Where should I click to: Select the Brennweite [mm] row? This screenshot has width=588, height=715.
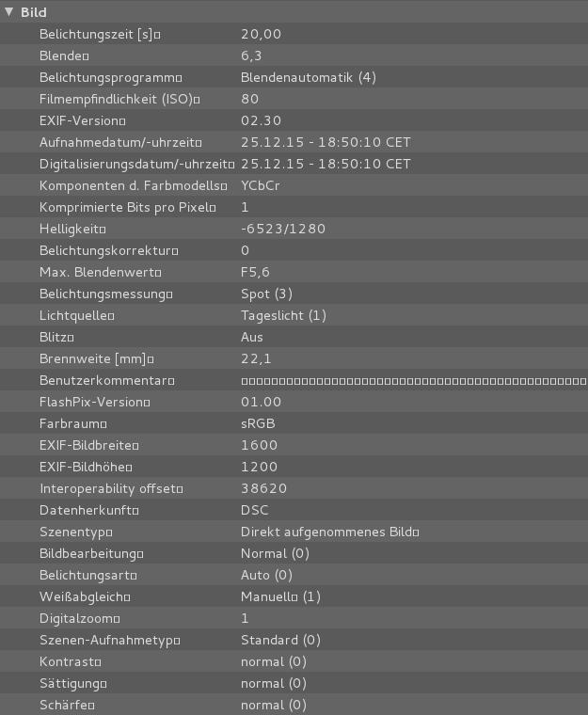[x=96, y=358]
